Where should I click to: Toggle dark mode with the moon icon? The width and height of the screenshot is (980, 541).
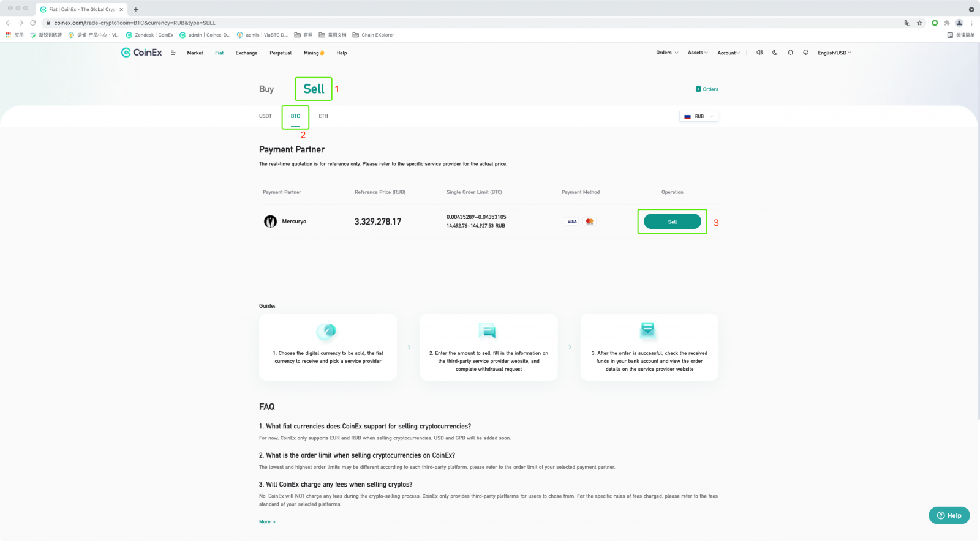click(x=775, y=53)
